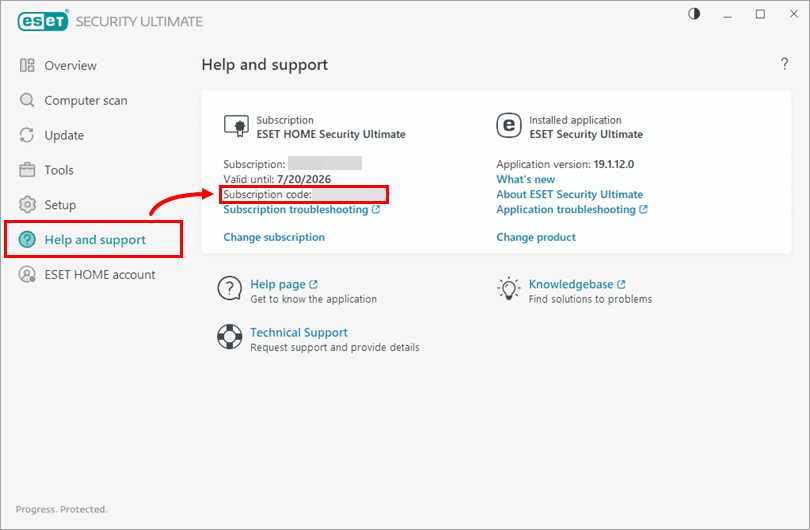Click the Help page speech bubble icon

pyautogui.click(x=229, y=289)
